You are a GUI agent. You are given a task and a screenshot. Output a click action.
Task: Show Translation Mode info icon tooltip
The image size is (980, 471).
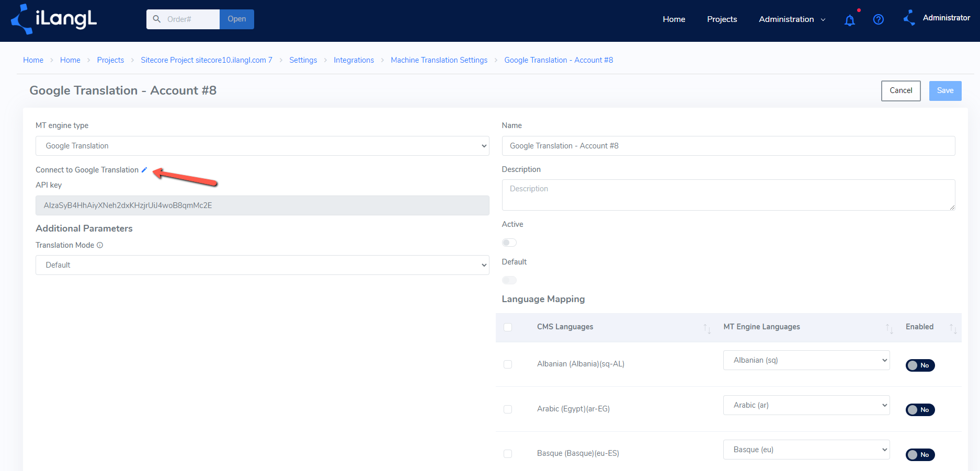(100, 245)
